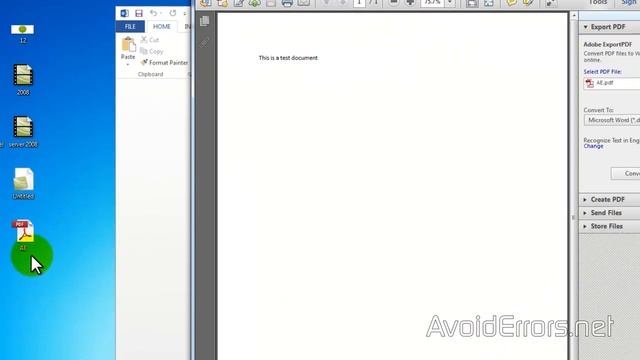Click the Print icon in Reader toolbar
Screen dimensions: 640x360
click(x=287, y=3)
